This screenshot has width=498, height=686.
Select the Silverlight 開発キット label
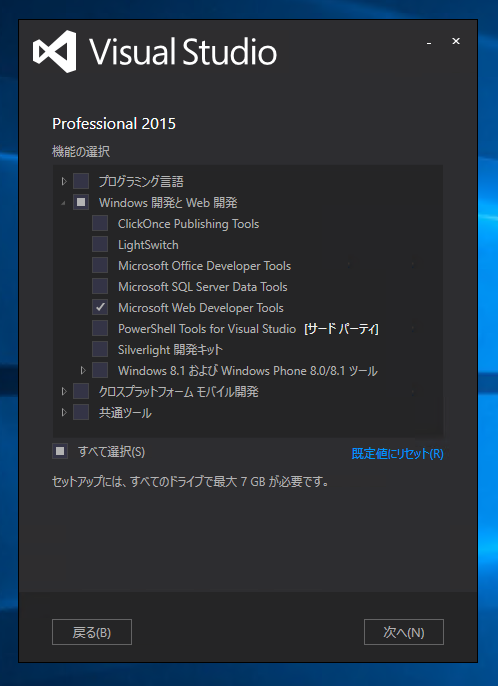(x=170, y=350)
